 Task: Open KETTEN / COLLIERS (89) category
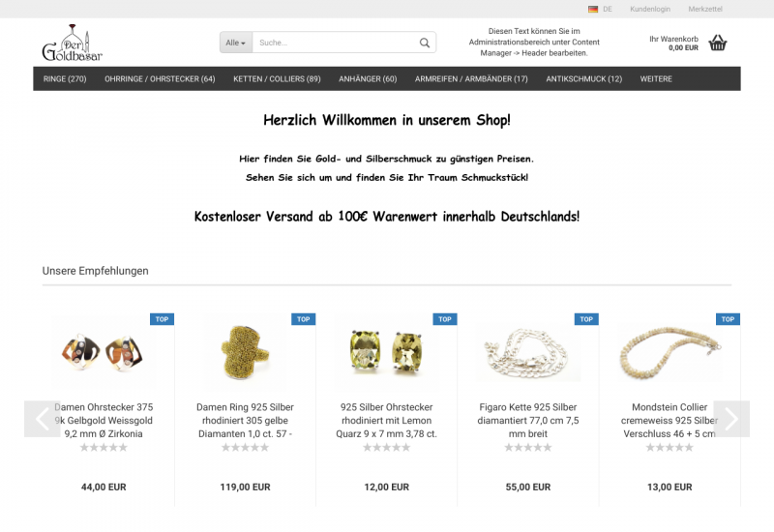[277, 79]
